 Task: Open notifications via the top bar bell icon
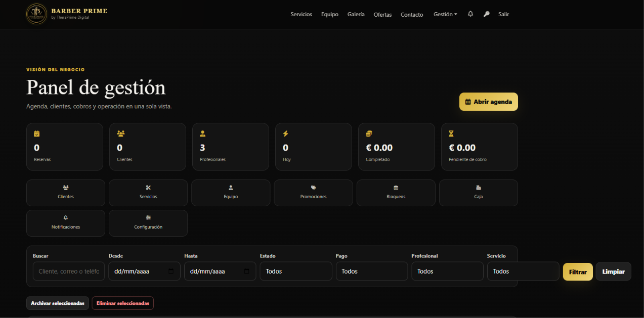(470, 14)
